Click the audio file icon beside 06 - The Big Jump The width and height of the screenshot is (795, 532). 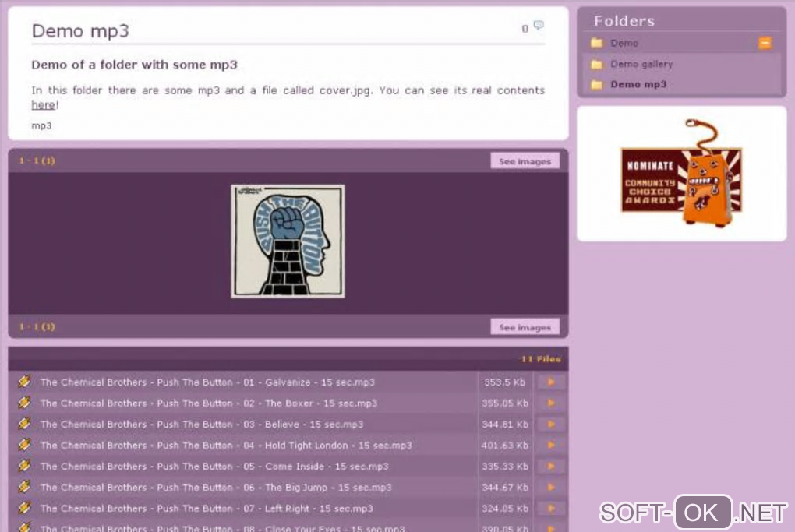pyautogui.click(x=24, y=486)
